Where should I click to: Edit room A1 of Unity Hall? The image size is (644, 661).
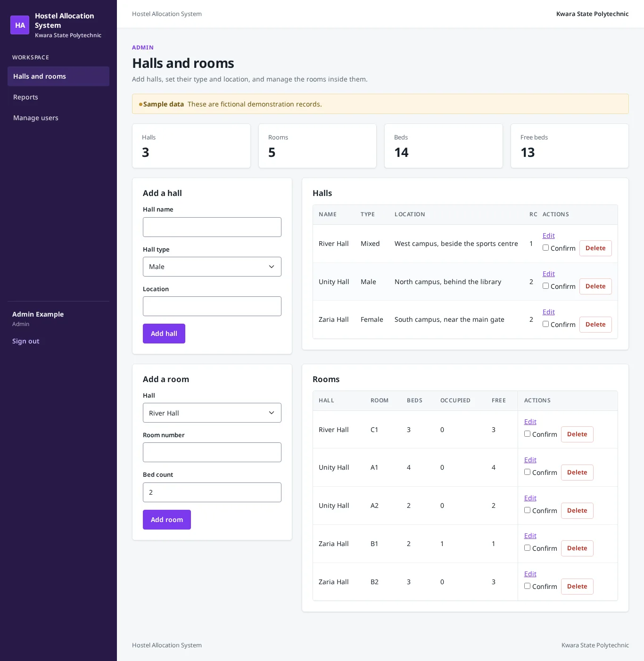pos(530,460)
